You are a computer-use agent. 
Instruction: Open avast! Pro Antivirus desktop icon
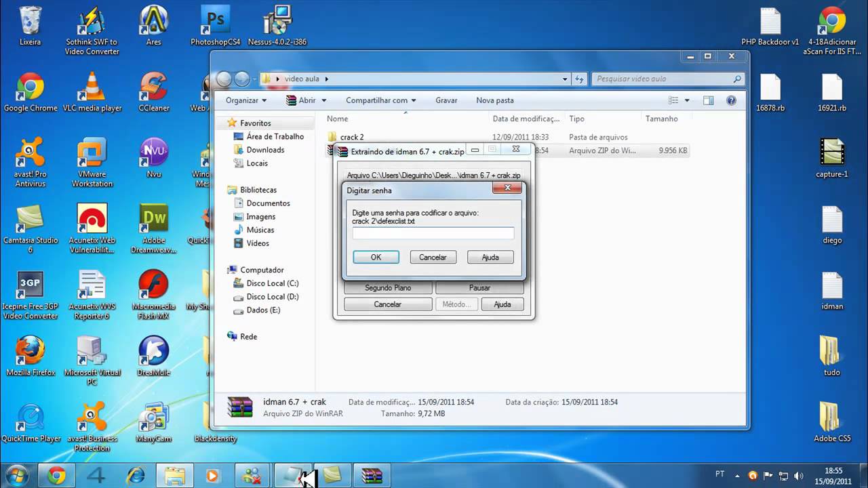point(31,163)
